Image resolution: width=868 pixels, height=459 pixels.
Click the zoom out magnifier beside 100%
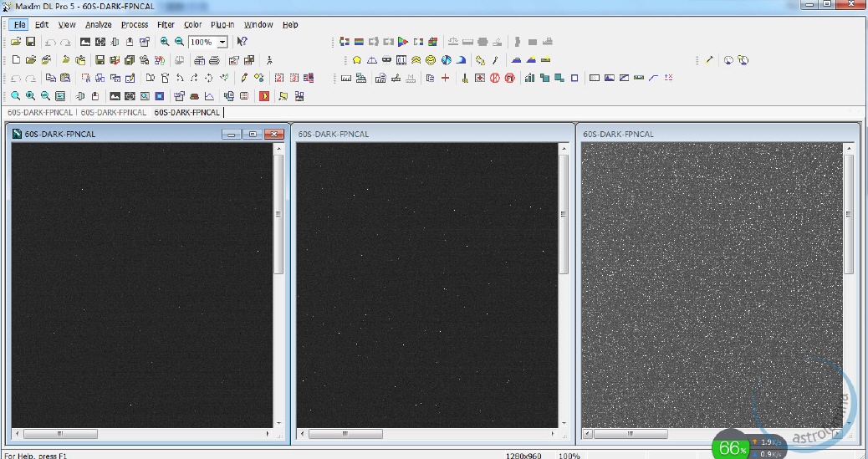179,42
